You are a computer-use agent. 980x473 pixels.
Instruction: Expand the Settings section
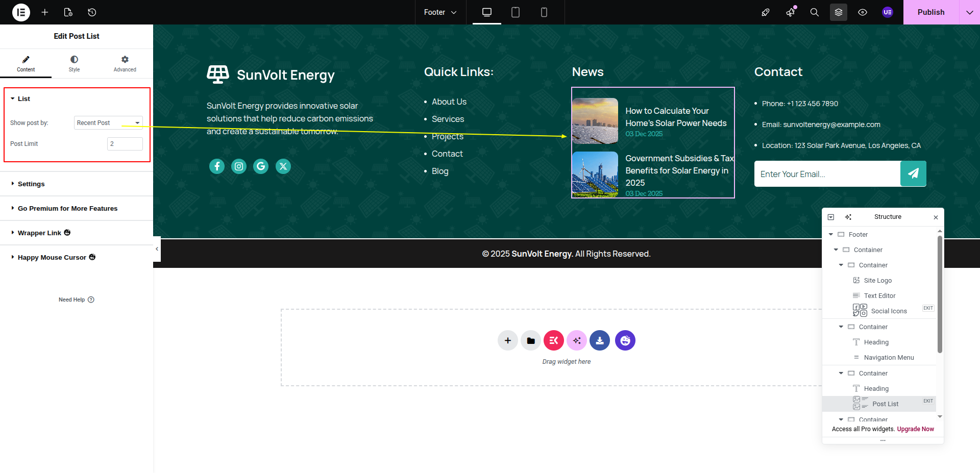31,184
